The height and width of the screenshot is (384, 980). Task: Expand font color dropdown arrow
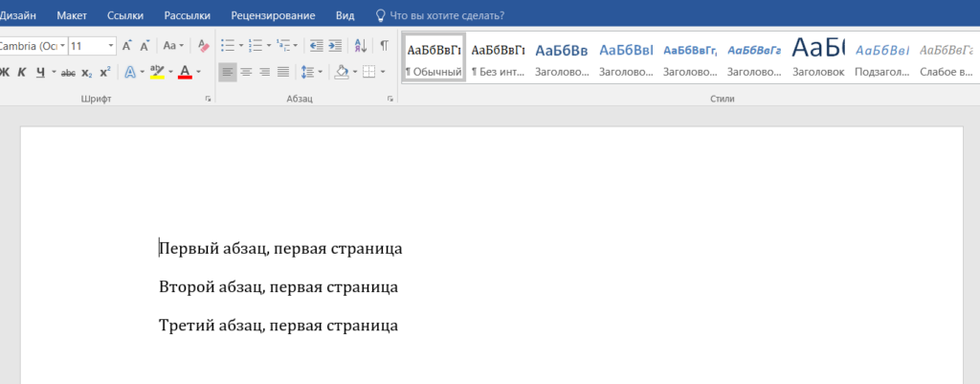(x=198, y=73)
